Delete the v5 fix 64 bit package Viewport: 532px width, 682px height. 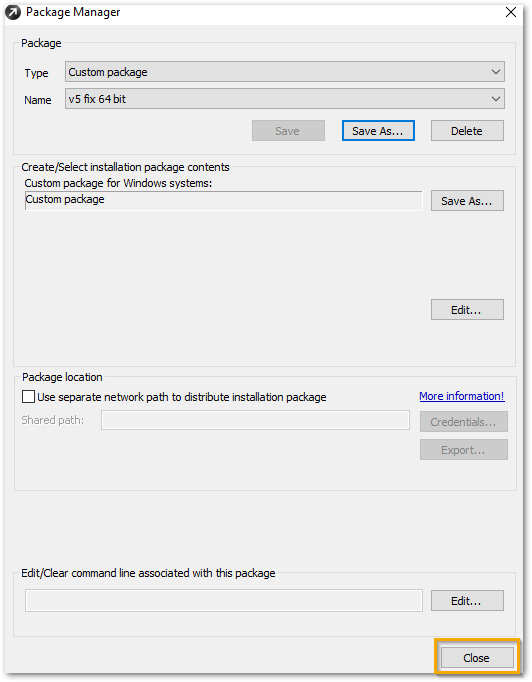point(467,131)
